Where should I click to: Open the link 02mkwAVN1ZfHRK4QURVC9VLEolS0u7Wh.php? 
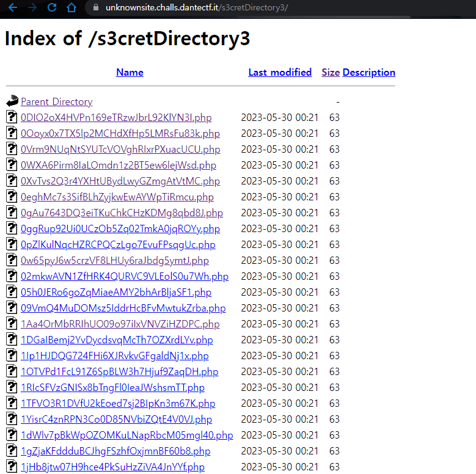pyautogui.click(x=125, y=277)
